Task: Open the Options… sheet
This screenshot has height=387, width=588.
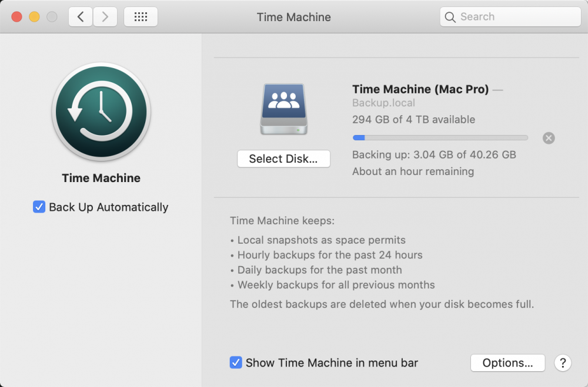Action: pyautogui.click(x=507, y=363)
